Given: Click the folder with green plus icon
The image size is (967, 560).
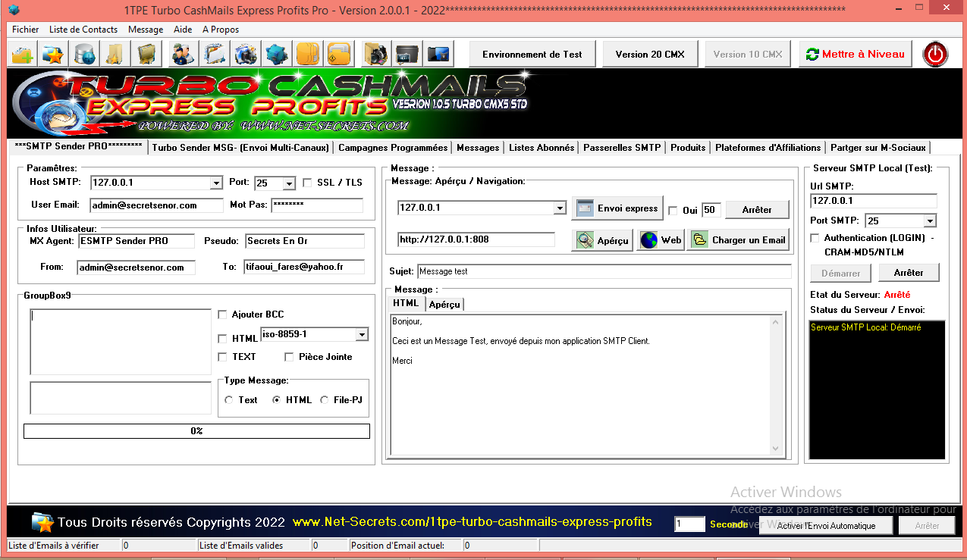Looking at the screenshot, I should [x=23, y=55].
